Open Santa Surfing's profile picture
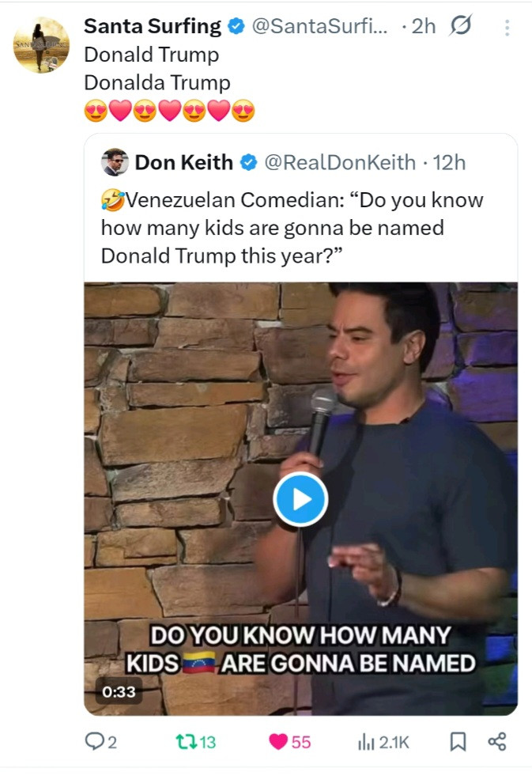Viewport: 532px width, 776px height. point(40,44)
